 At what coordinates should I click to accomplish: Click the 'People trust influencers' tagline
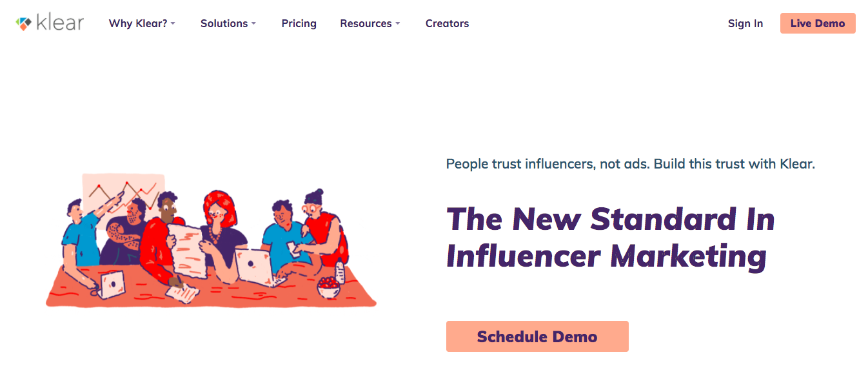(x=630, y=164)
